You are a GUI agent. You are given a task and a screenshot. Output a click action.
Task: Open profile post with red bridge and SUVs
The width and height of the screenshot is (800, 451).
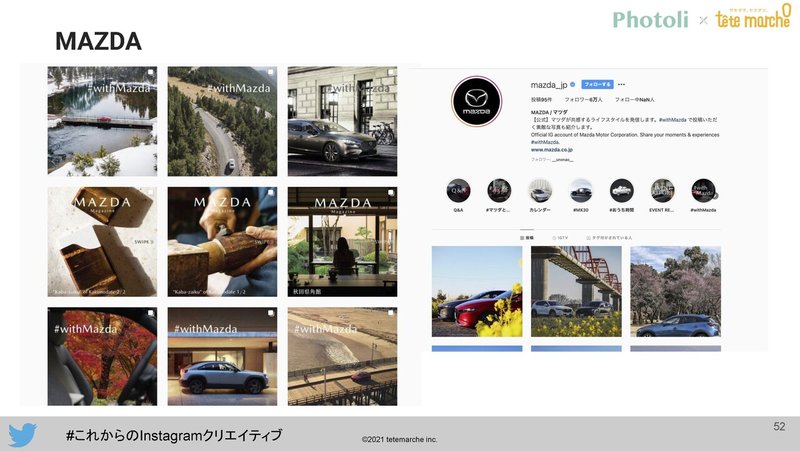tap(576, 291)
